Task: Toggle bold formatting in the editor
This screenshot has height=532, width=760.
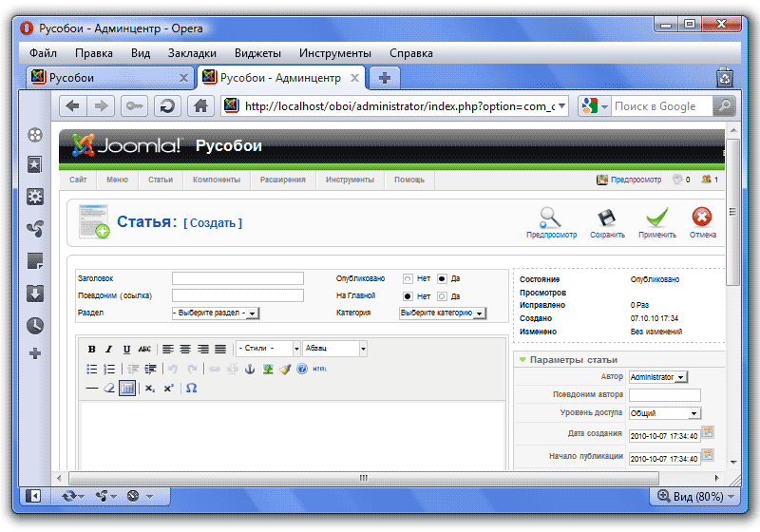Action: point(91,350)
